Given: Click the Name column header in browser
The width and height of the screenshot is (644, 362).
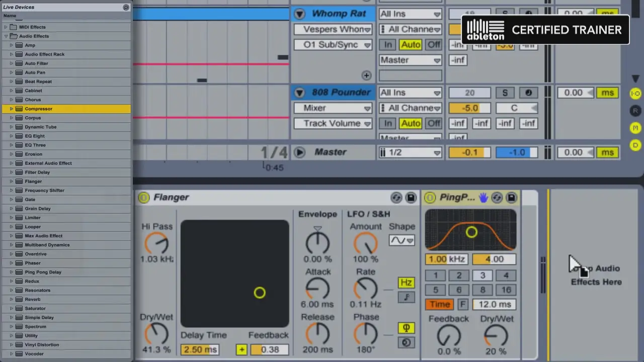Looking at the screenshot, I should [65, 16].
